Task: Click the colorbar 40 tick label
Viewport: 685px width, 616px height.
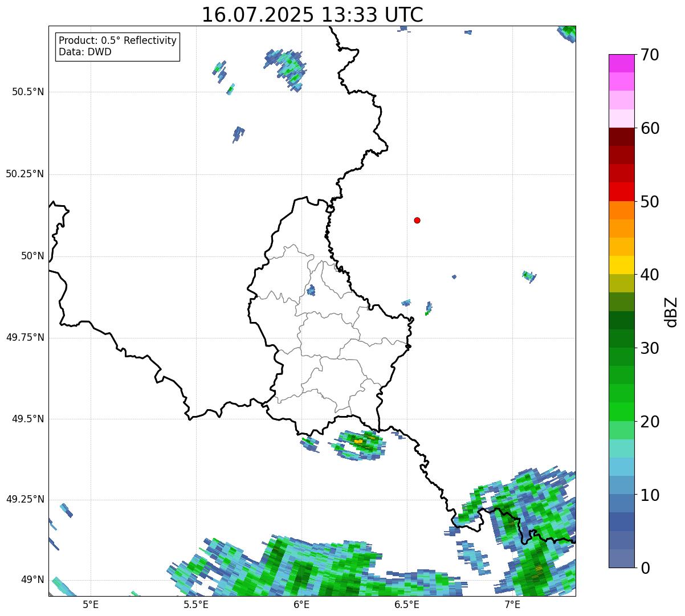Action: point(650,275)
